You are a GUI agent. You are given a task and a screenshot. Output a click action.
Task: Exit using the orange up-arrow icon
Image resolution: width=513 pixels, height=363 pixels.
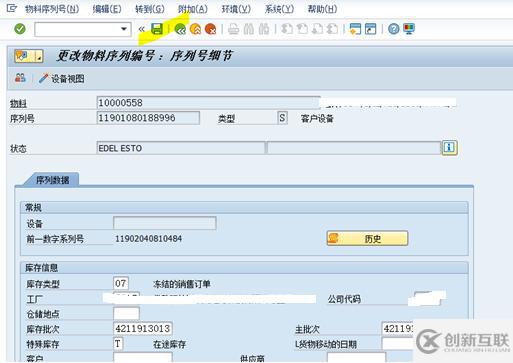(x=195, y=29)
